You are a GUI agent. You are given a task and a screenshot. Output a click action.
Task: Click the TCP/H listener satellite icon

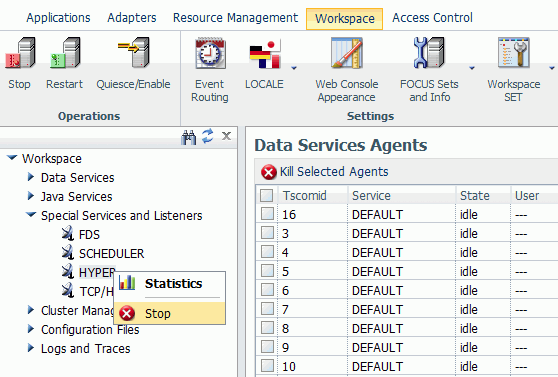[x=68, y=290]
